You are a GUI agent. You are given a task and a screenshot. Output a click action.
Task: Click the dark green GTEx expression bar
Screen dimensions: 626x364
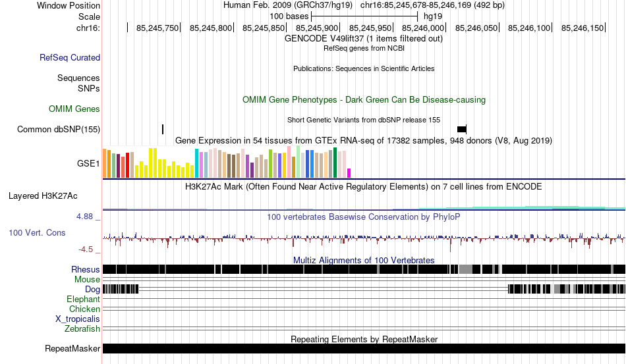pos(335,163)
